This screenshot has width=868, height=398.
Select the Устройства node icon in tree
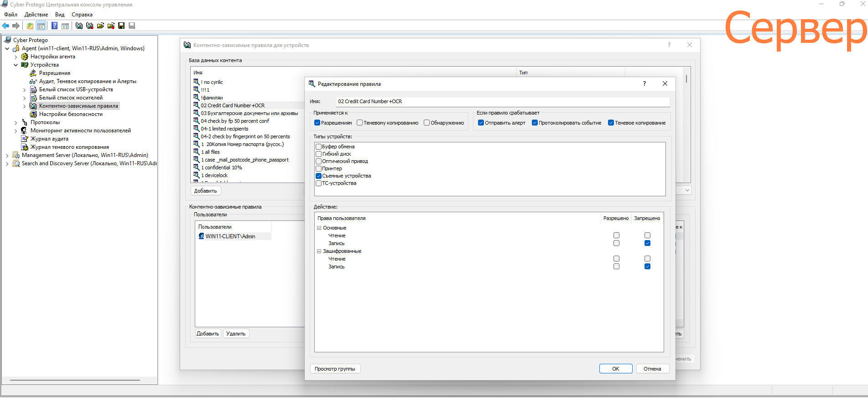(x=25, y=65)
